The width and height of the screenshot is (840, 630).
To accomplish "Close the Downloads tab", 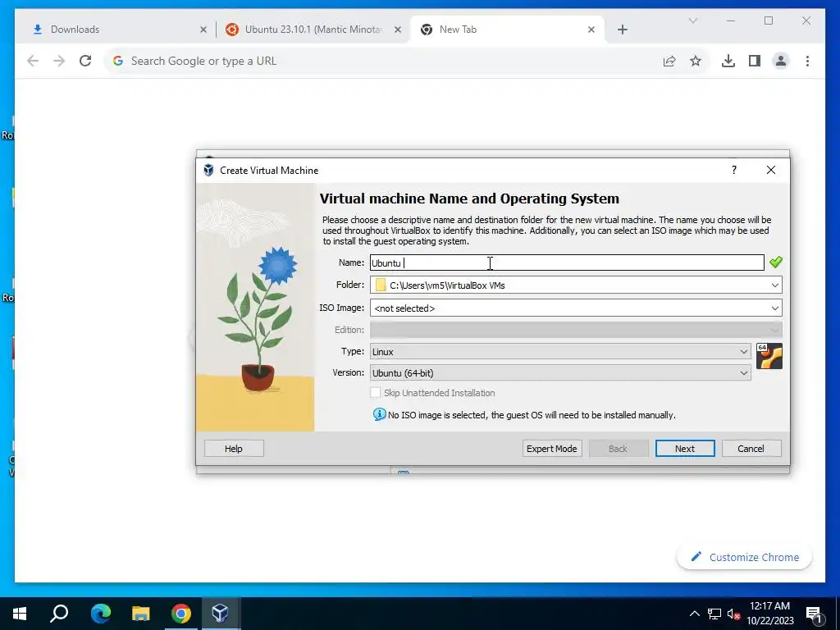I will 203,30.
